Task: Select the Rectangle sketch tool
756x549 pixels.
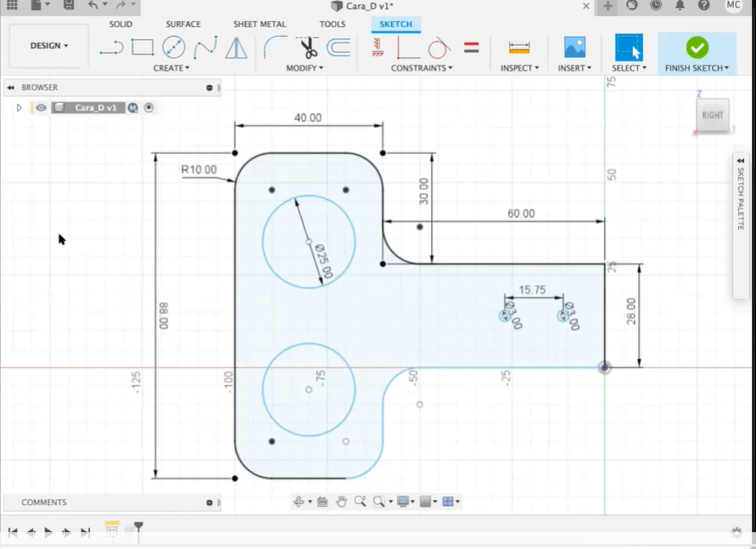Action: pos(143,47)
